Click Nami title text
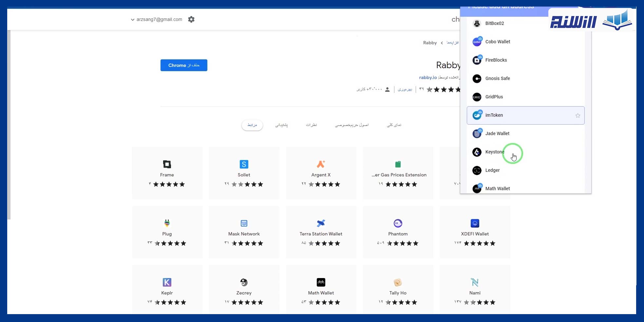This screenshot has height=322, width=644. 475,293
